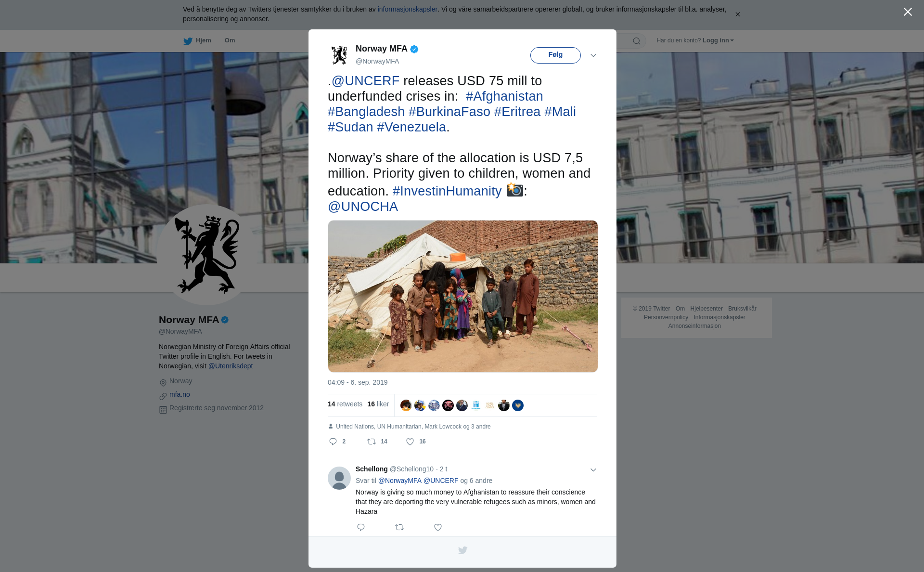Image resolution: width=924 pixels, height=572 pixels.
Task: Click the Twitter bird icon next to Hjem
Action: tap(188, 41)
